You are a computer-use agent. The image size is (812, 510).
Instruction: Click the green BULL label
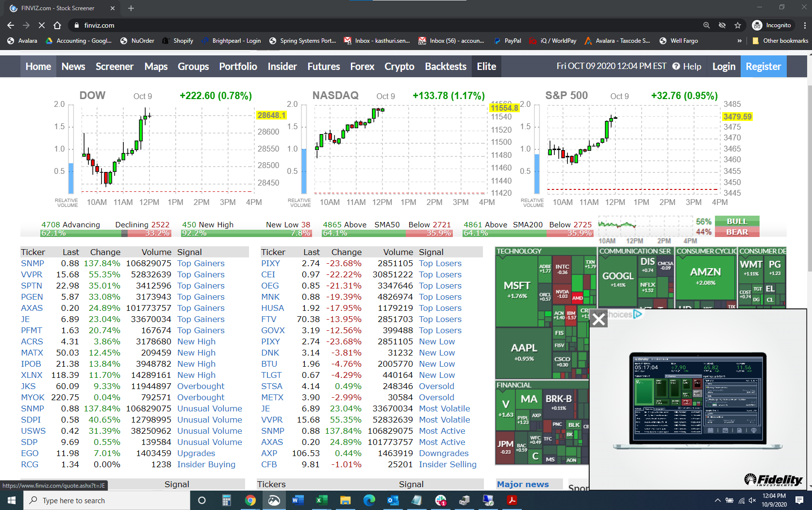[x=737, y=221]
